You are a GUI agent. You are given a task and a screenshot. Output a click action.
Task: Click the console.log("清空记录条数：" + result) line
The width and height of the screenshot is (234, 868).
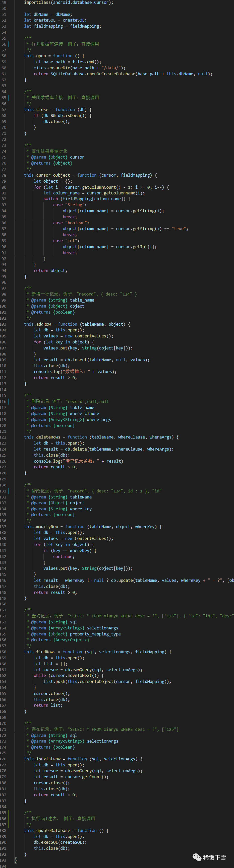(x=79, y=461)
